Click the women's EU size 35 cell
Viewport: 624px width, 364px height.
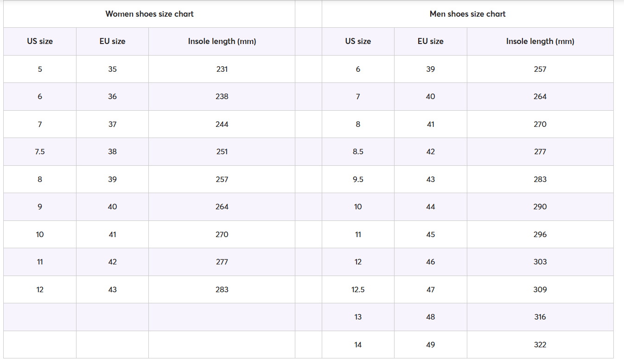(112, 69)
